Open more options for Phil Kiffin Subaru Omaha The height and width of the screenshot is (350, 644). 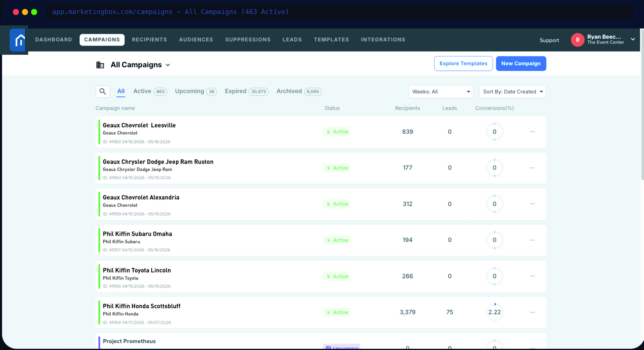coord(533,240)
